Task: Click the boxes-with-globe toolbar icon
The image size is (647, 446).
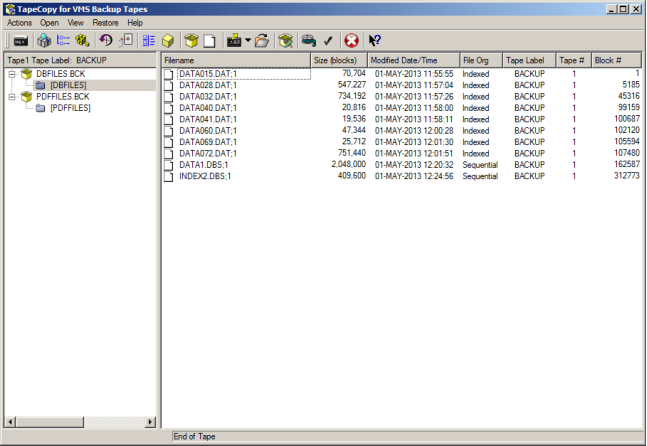Action: tap(44, 40)
